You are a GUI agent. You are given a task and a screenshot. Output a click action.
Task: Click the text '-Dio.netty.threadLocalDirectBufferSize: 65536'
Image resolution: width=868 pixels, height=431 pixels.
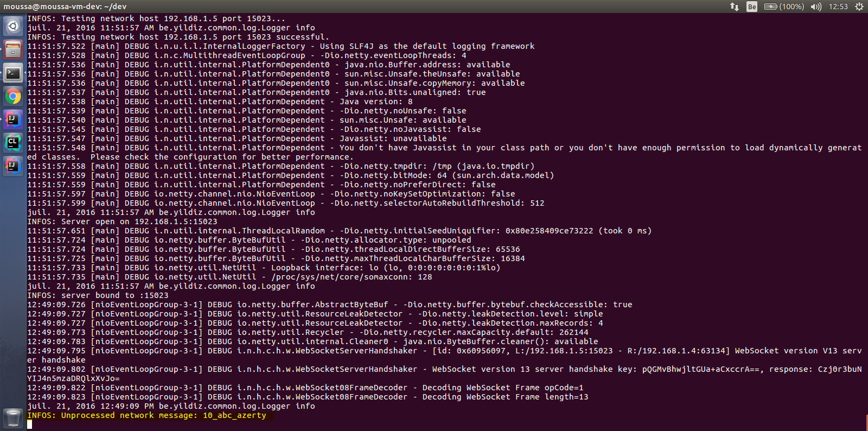410,249
